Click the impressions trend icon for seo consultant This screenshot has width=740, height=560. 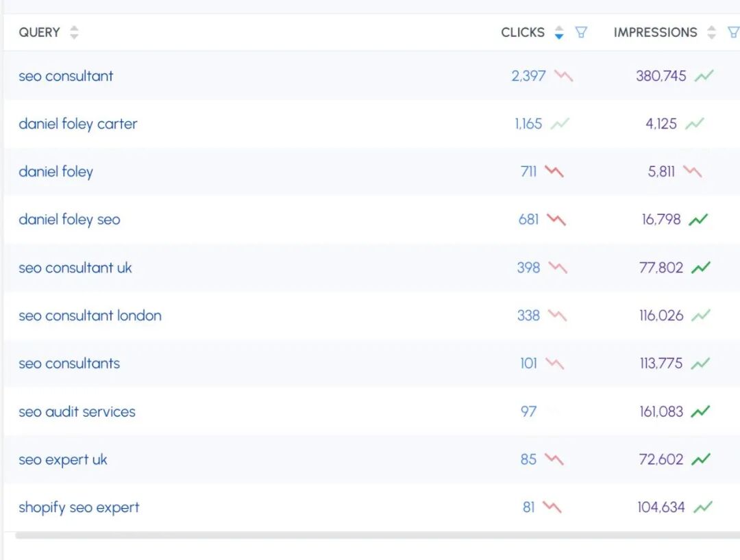point(704,76)
